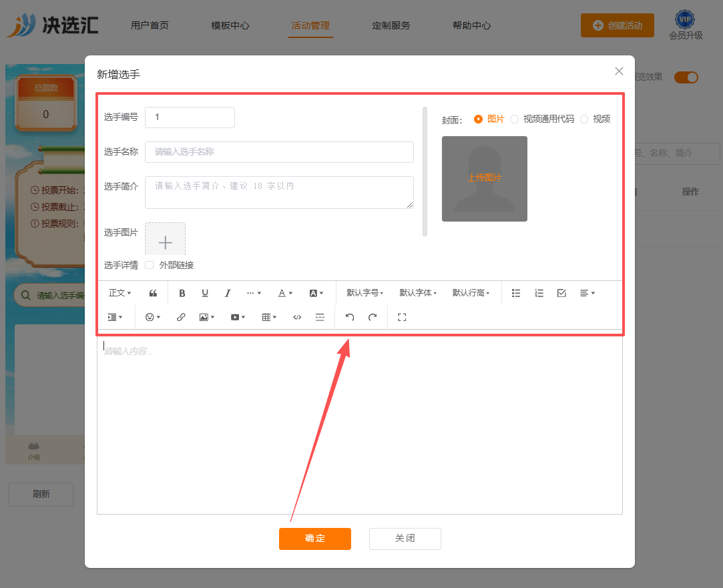Click the 确定 confirm button
The width and height of the screenshot is (723, 588).
315,539
